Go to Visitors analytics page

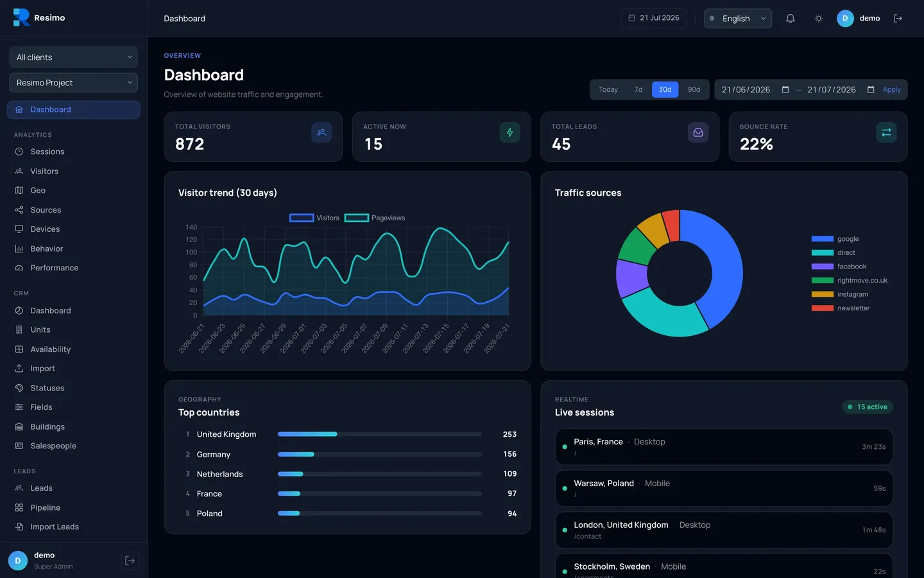point(74,171)
